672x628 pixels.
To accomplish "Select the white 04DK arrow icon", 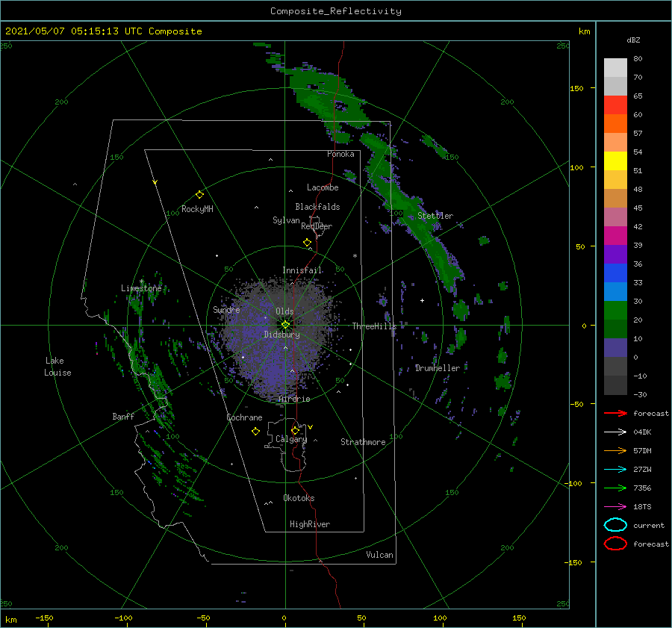I will 615,432.
